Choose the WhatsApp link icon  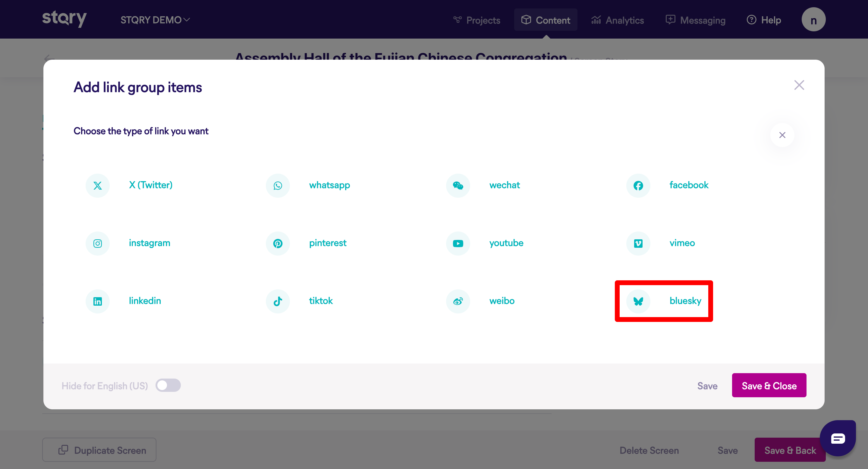278,186
